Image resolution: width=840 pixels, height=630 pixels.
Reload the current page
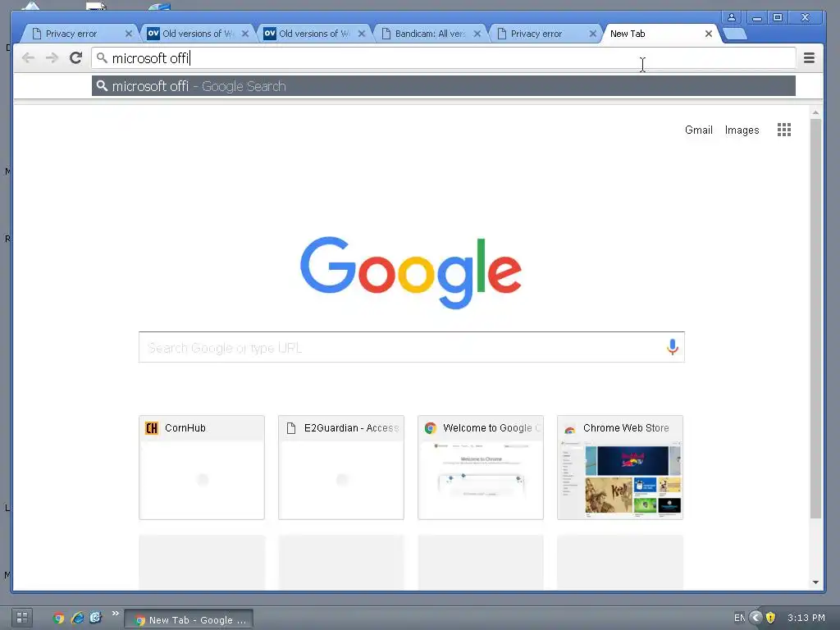[76, 58]
